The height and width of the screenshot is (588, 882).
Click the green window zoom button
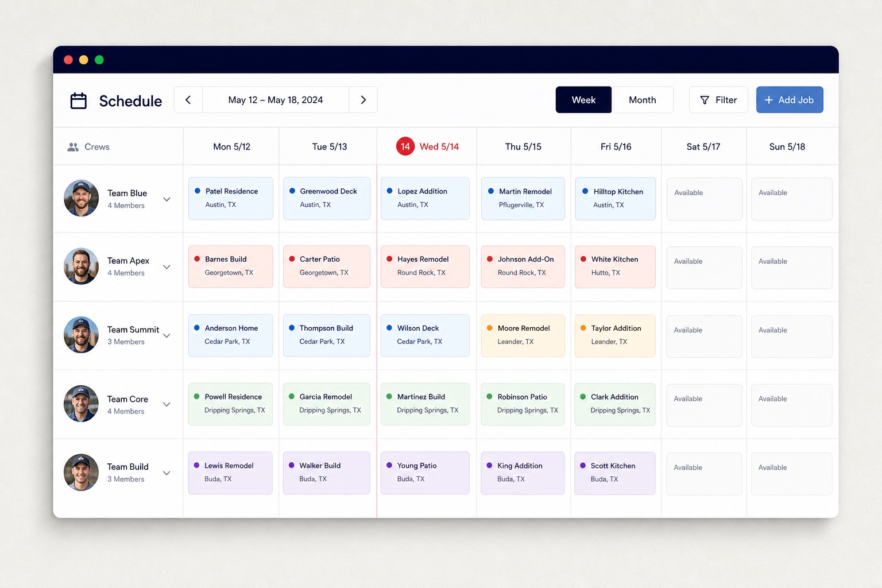pyautogui.click(x=99, y=60)
